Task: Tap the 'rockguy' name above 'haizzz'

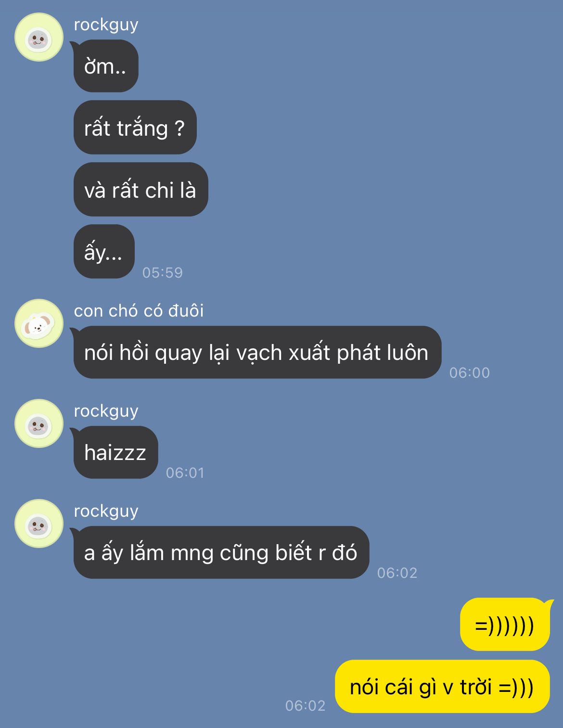Action: point(106,411)
